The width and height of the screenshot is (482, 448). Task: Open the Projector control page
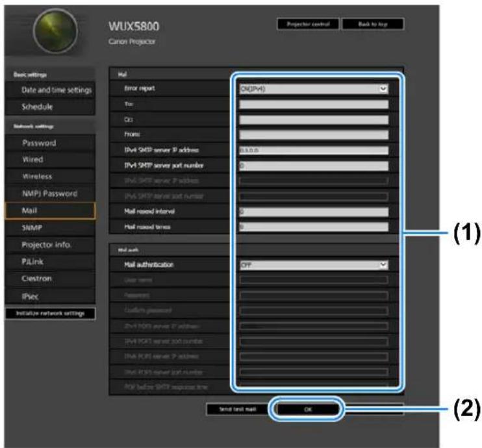click(x=308, y=24)
